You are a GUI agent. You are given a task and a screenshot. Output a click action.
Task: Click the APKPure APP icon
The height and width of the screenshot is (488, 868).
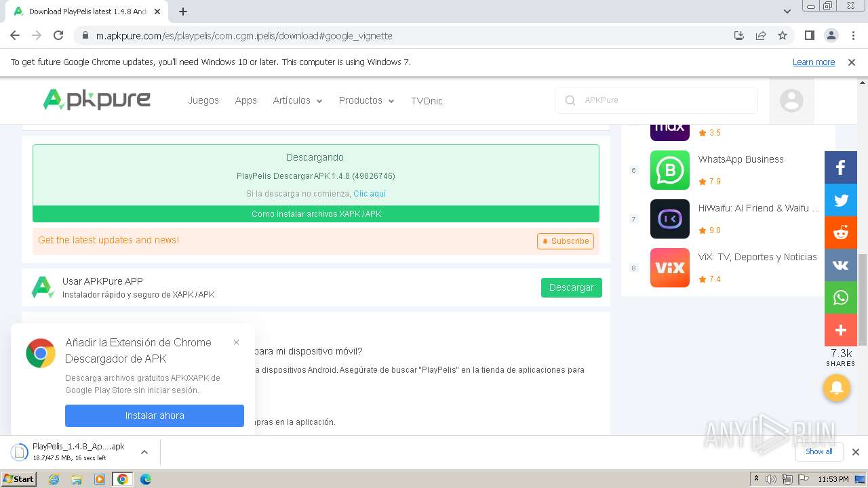click(x=43, y=287)
